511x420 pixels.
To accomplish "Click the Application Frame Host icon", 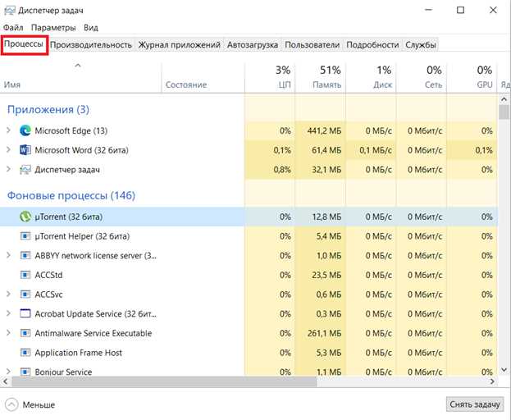I will pos(25,353).
